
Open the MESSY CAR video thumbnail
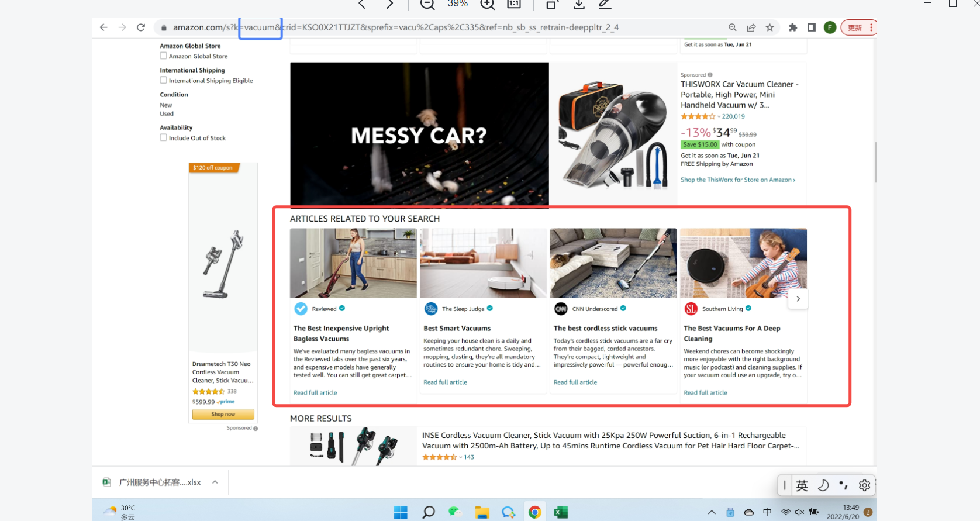coord(419,135)
